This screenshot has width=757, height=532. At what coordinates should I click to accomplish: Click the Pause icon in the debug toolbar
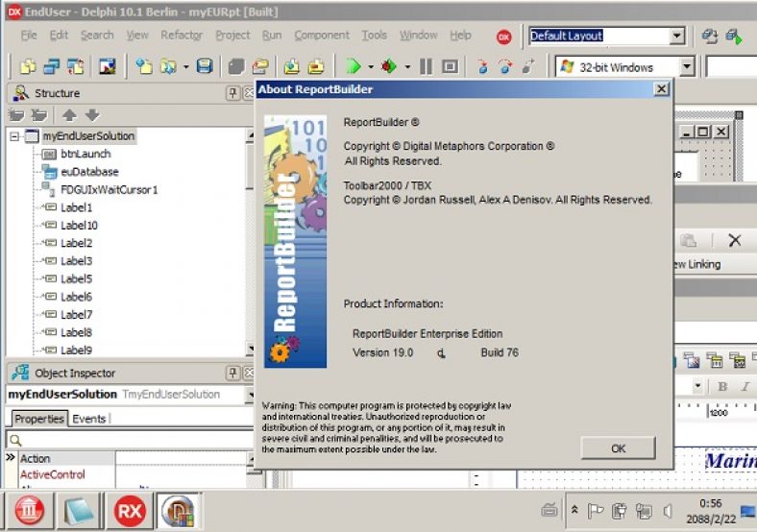tap(426, 66)
